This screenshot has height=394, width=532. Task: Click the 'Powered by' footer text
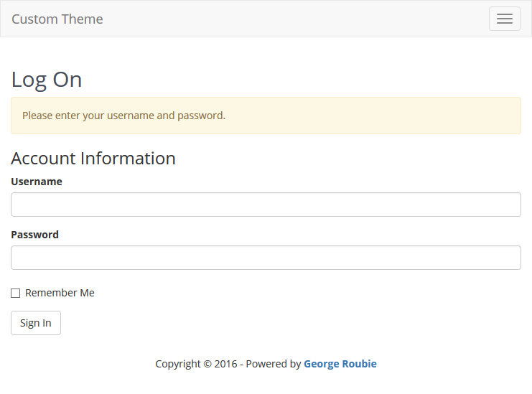274,363
